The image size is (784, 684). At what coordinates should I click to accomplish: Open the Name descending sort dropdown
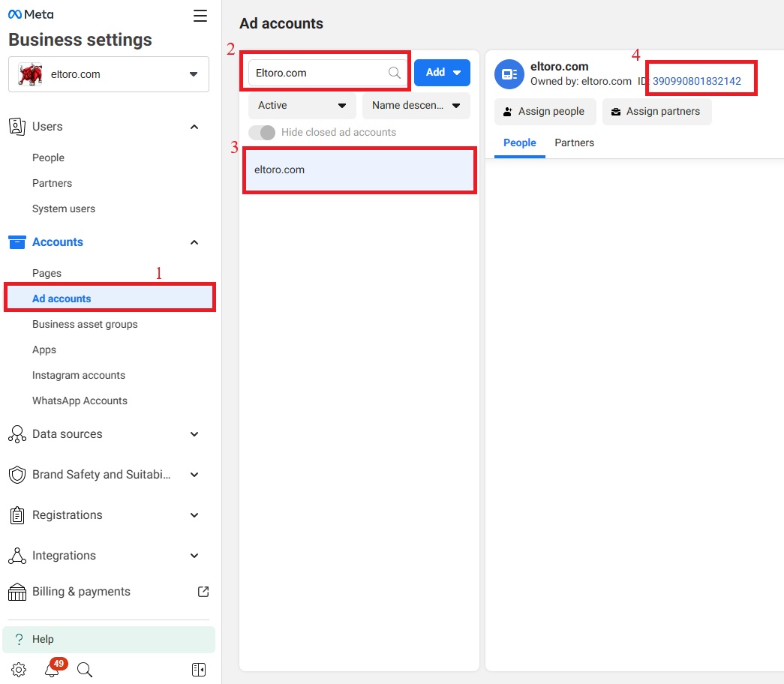coord(416,106)
